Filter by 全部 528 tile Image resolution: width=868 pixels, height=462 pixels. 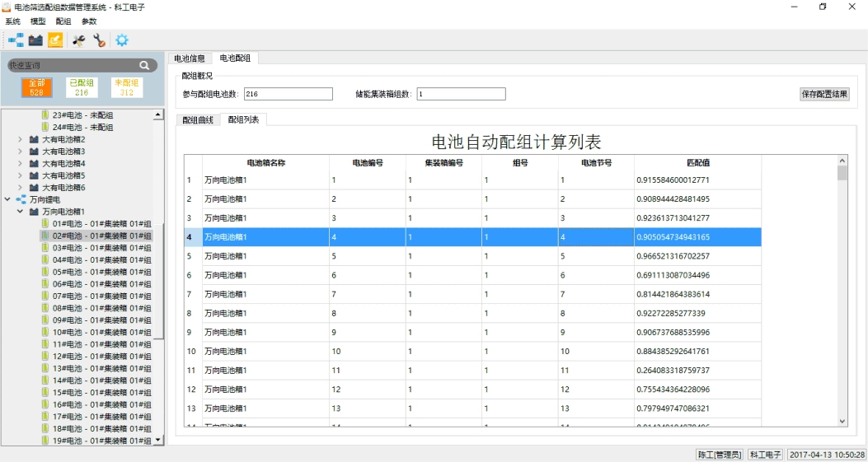[37, 87]
